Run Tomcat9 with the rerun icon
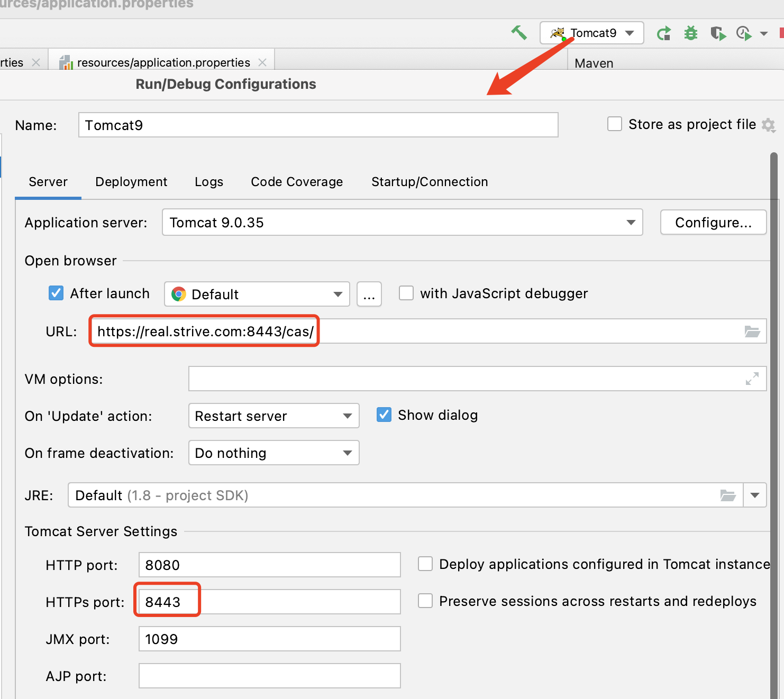Screen dimensions: 784x699 (664, 33)
